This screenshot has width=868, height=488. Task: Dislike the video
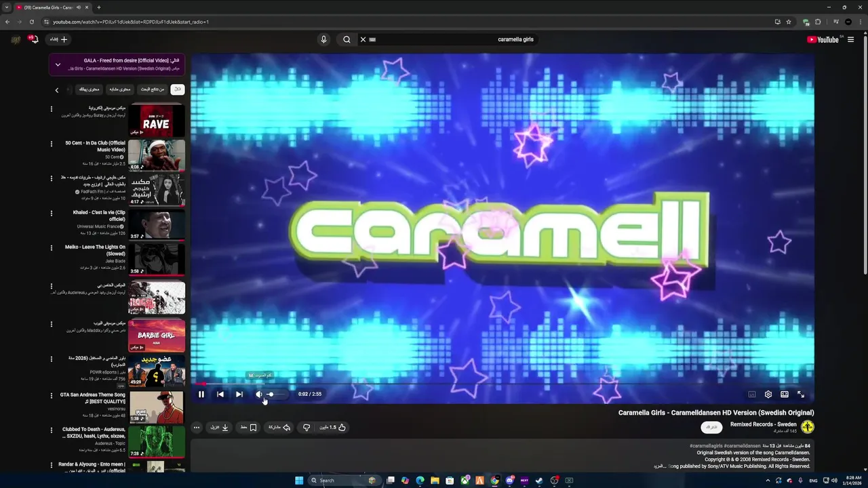tap(307, 428)
